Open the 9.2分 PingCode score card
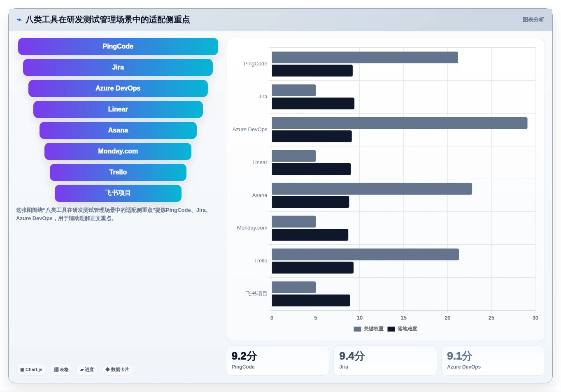Image resolution: width=561 pixels, height=392 pixels. pyautogui.click(x=277, y=360)
